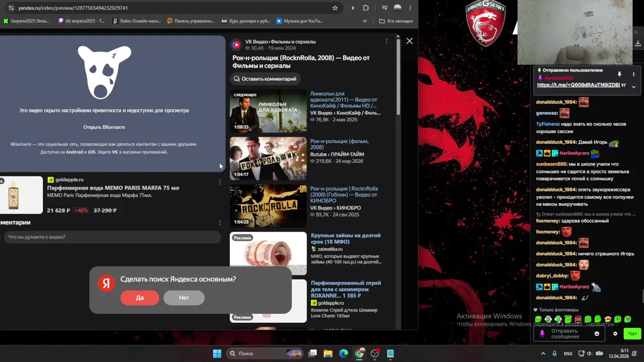
Task: Open ENG language switcher in tray
Action: pyautogui.click(x=568, y=353)
